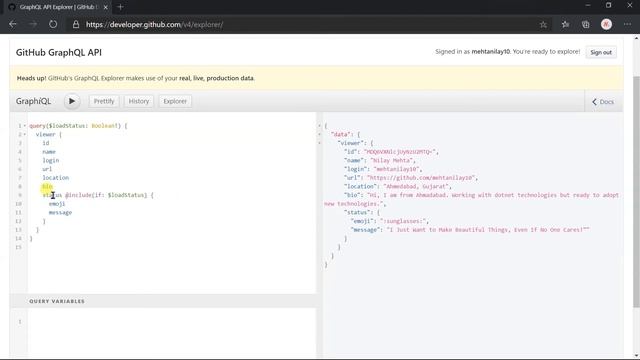This screenshot has height=360, width=640.
Task: Open browser settings and more menu
Action: click(627, 24)
